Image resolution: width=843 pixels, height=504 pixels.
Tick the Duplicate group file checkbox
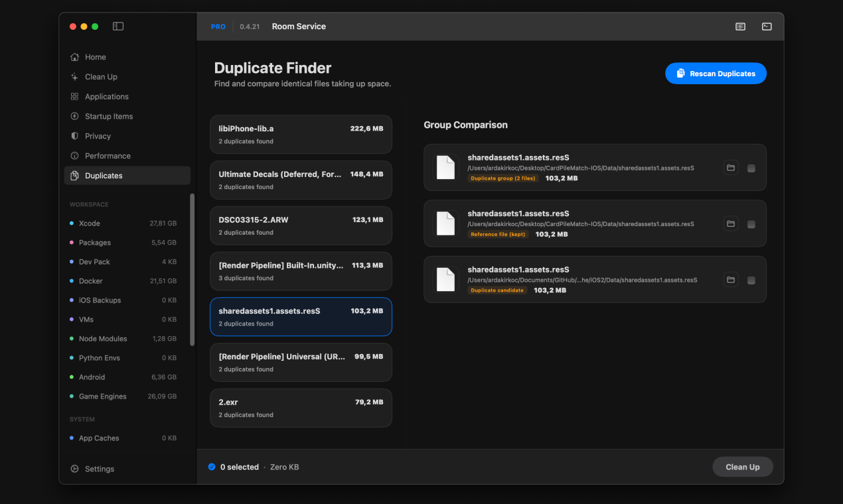pos(751,168)
